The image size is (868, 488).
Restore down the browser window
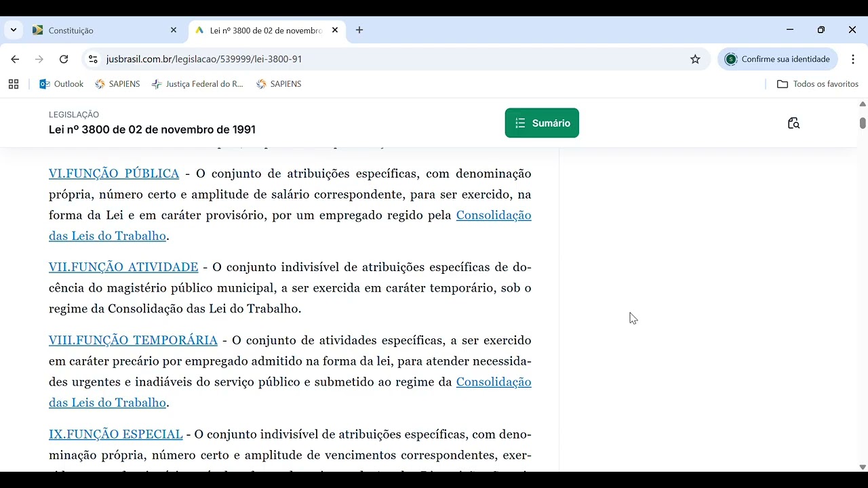click(x=821, y=30)
